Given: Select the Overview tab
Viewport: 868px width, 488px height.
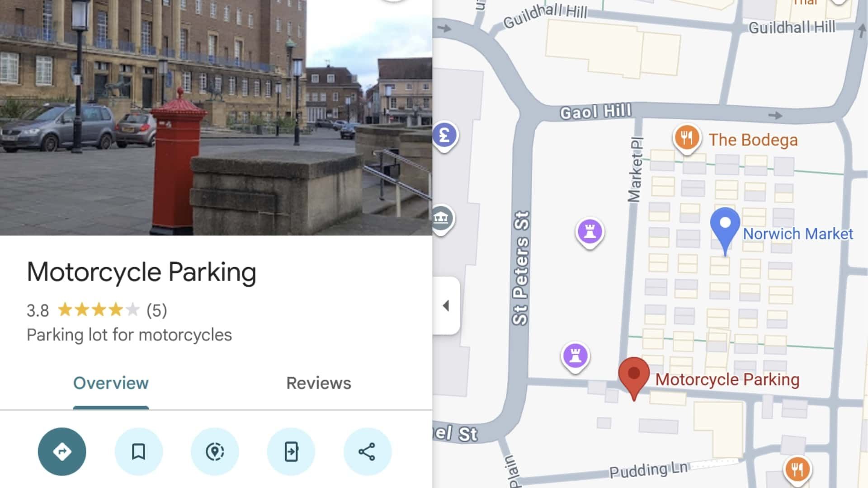Looking at the screenshot, I should click(111, 383).
